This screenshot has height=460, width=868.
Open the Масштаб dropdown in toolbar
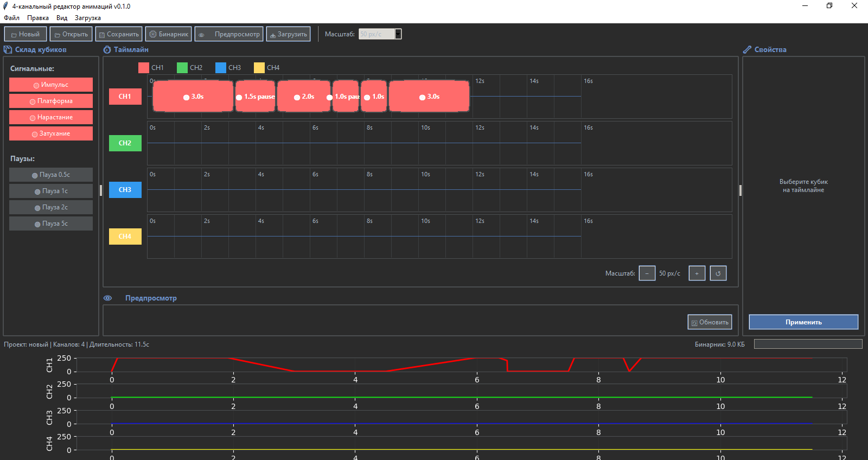click(x=398, y=34)
